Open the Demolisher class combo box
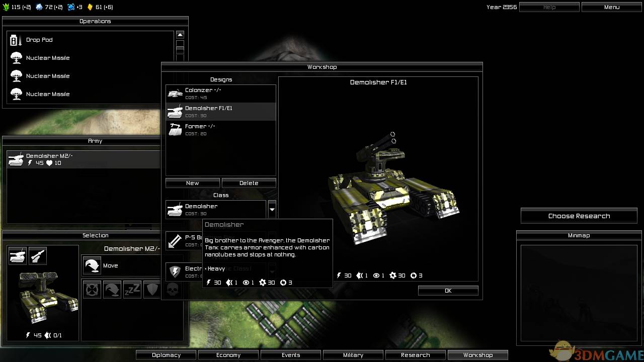Screen dimensions: 644x362 coord(216,209)
